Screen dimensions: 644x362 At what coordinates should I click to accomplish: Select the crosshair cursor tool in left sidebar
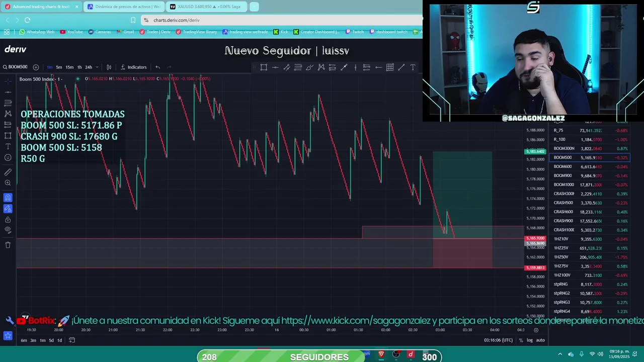click(8, 80)
